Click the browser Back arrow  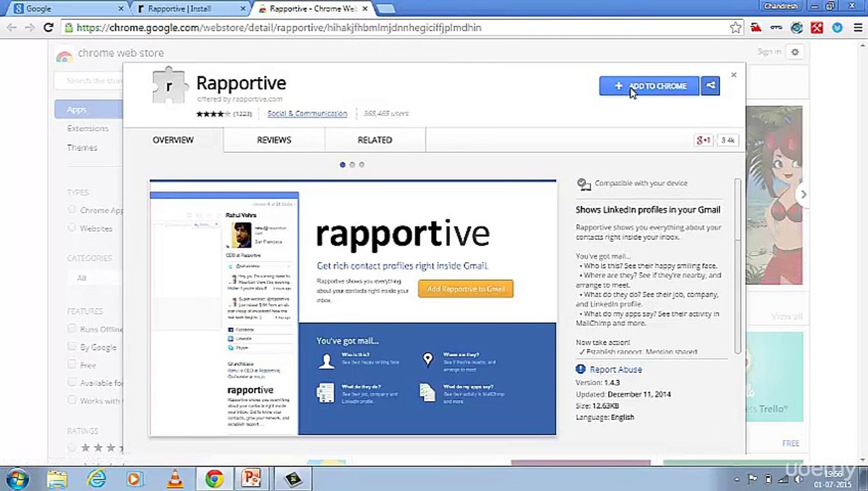pos(12,28)
